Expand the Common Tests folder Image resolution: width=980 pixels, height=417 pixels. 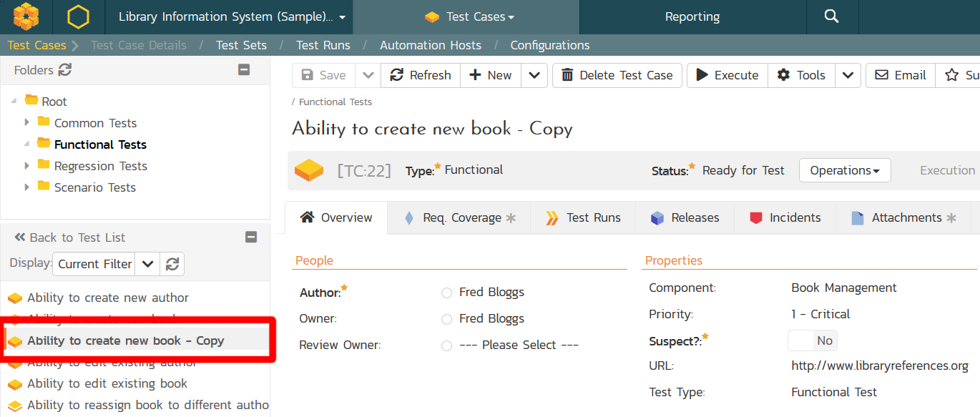(x=27, y=123)
